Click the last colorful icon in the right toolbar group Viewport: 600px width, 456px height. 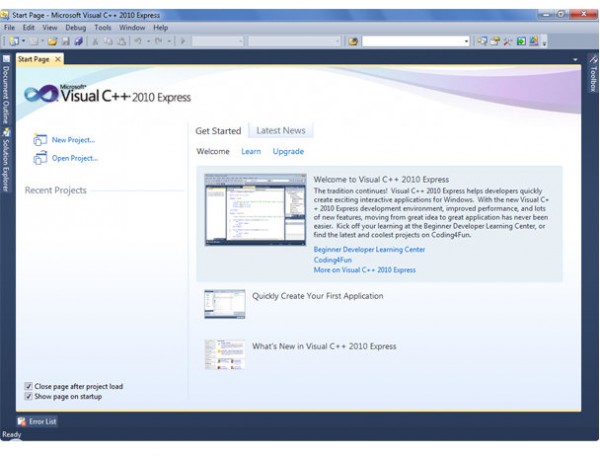pos(534,41)
